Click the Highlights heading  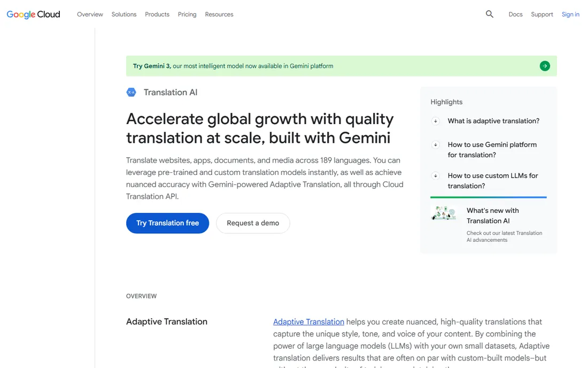point(446,102)
